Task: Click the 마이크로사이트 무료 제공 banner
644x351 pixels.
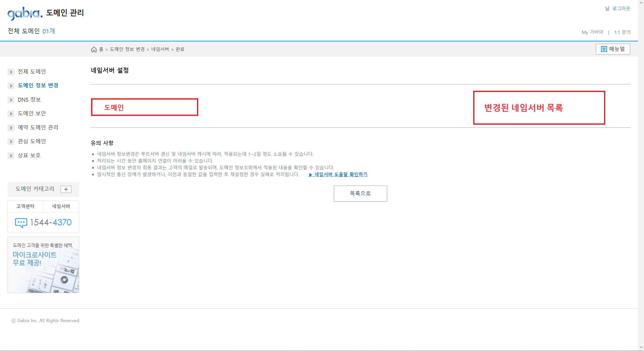Action: 43,265
